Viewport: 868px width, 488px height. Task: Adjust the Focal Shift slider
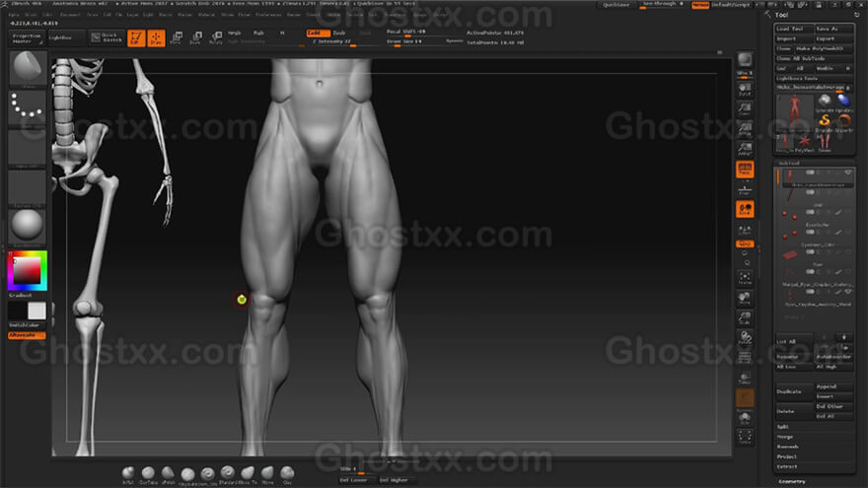(x=423, y=33)
